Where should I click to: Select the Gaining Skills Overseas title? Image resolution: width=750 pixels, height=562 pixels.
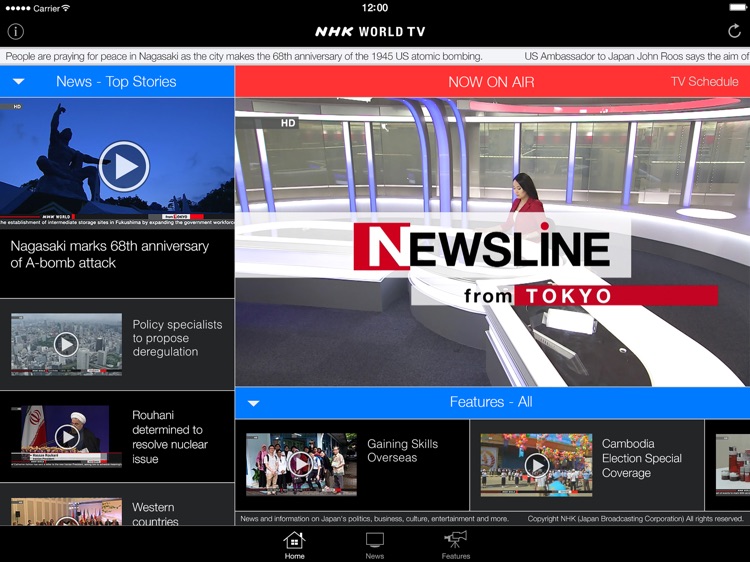402,451
